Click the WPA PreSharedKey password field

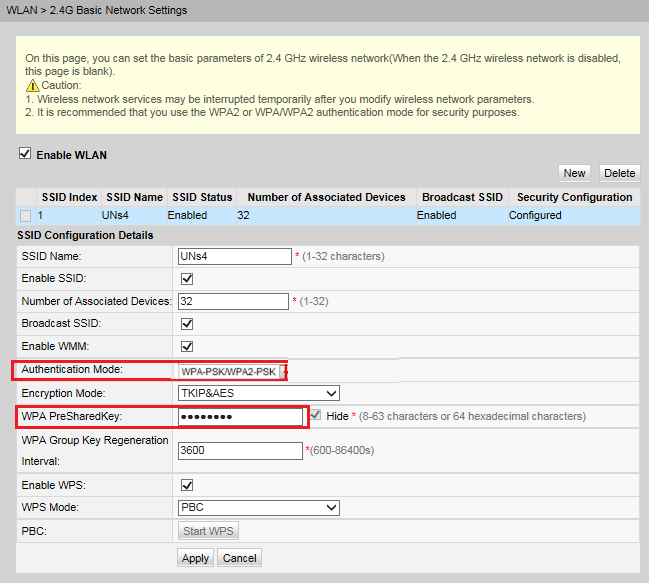click(240, 416)
